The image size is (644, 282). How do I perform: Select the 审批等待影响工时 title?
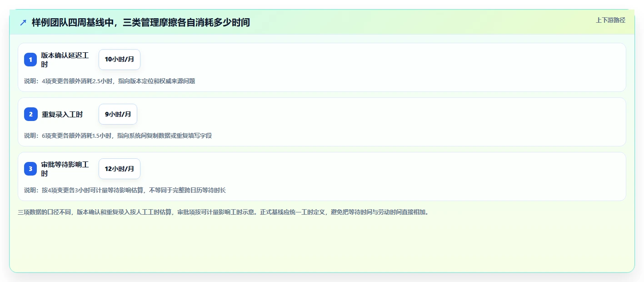(65, 169)
